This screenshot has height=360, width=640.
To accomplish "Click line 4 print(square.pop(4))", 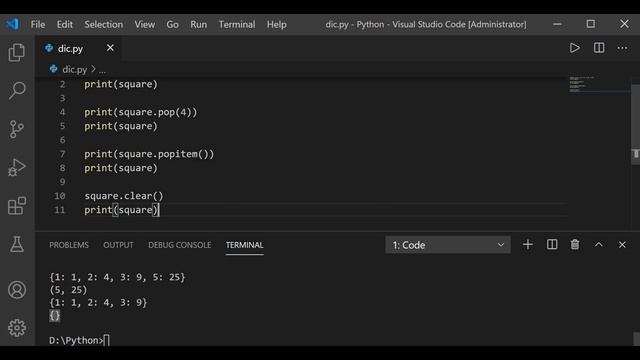I will click(140, 112).
